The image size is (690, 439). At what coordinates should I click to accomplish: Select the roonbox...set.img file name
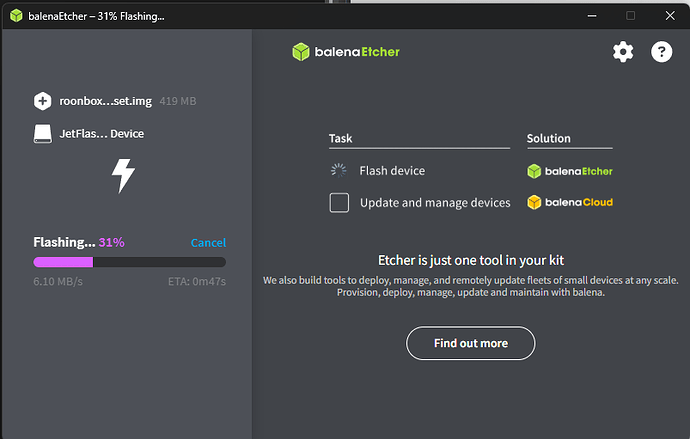click(x=106, y=101)
